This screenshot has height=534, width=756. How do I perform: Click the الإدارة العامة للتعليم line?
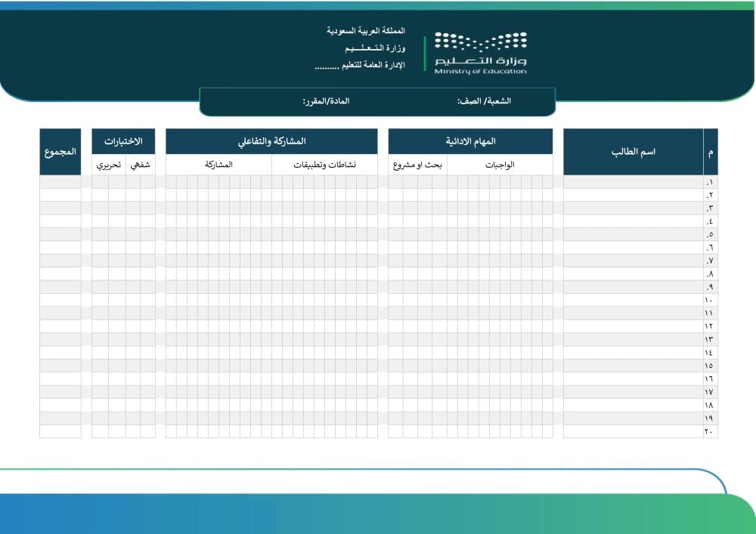point(360,65)
